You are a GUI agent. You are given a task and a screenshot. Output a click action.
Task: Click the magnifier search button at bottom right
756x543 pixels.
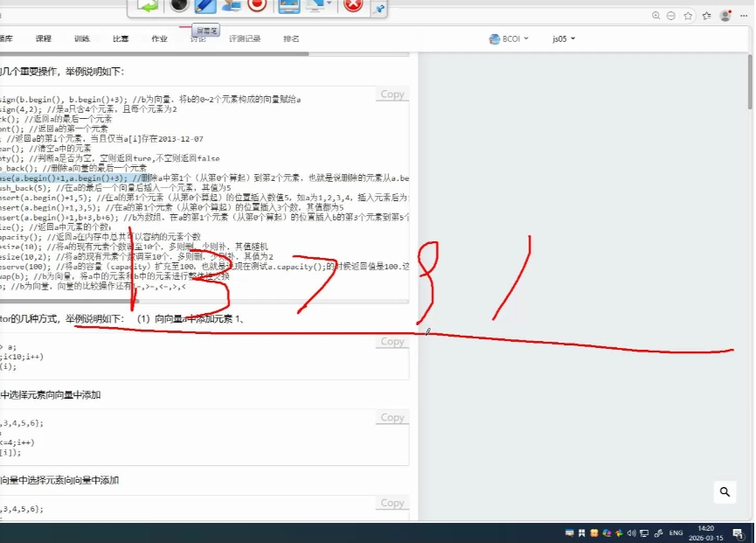tap(725, 493)
